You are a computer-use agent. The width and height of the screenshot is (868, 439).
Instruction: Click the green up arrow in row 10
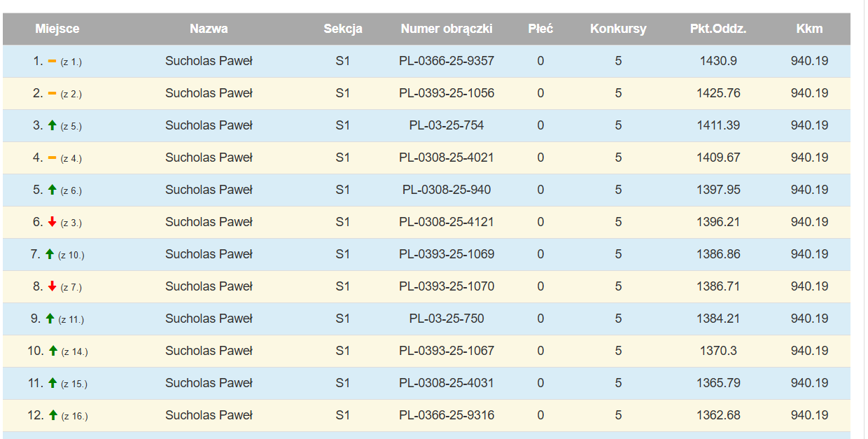click(x=53, y=351)
